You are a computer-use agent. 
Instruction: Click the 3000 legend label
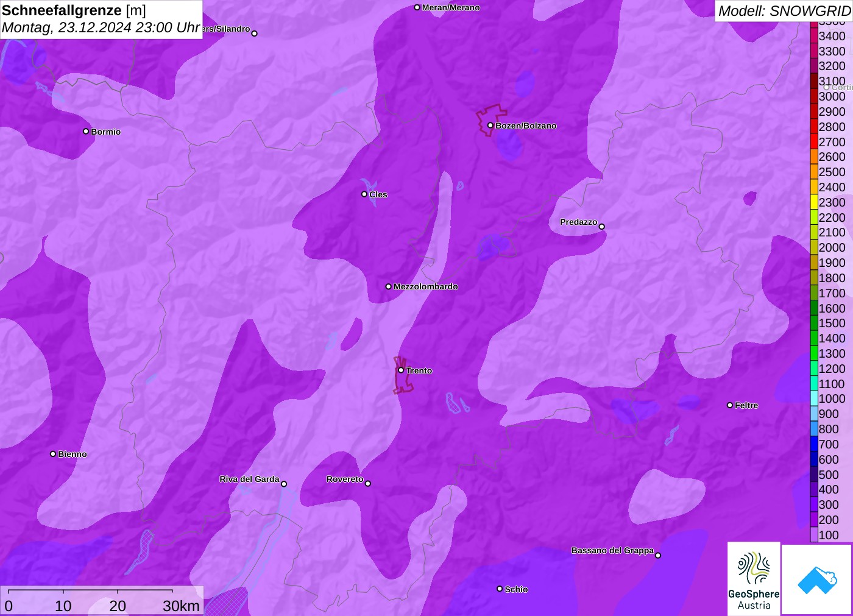coord(832,96)
